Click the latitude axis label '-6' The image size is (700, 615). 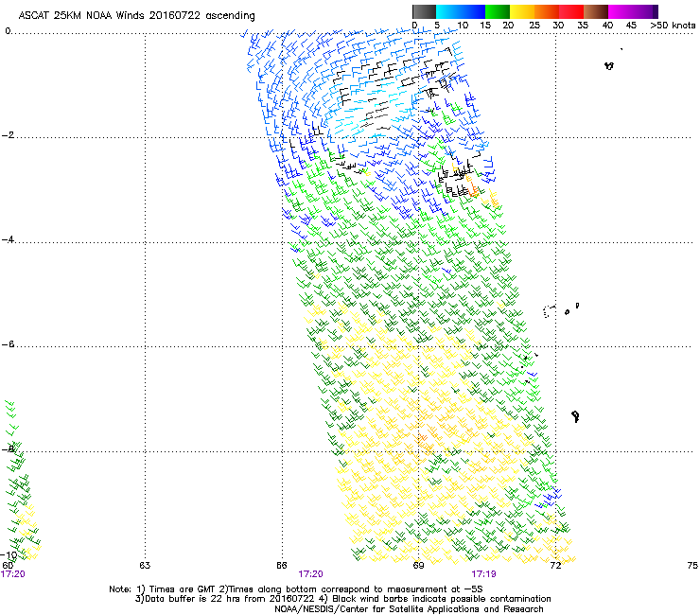(x=9, y=344)
